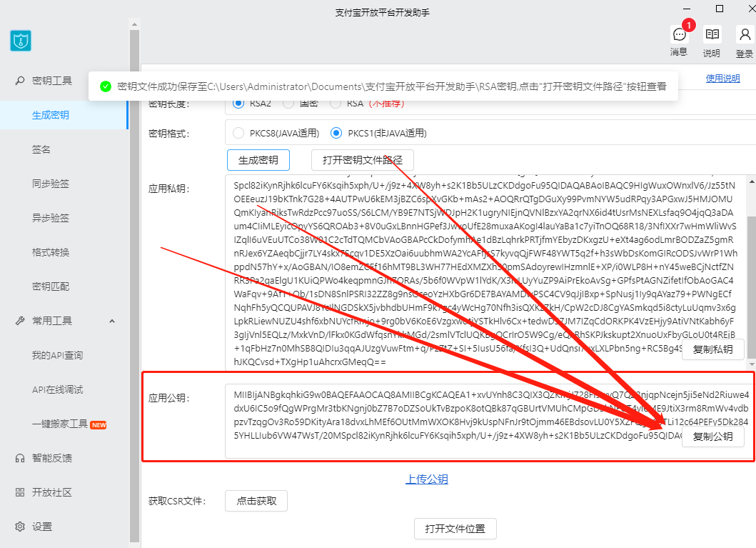Go to 格式转换 in the sidebar
The height and width of the screenshot is (548, 756).
pos(51,252)
